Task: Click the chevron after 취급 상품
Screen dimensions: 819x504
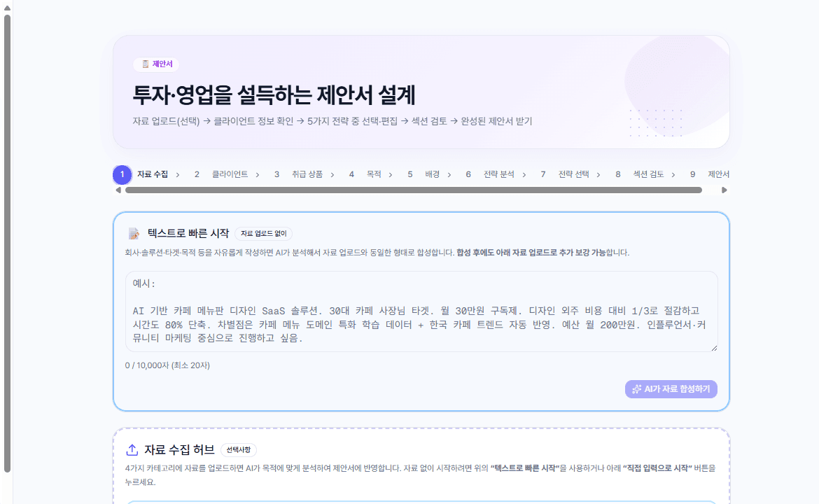Action: tap(332, 175)
